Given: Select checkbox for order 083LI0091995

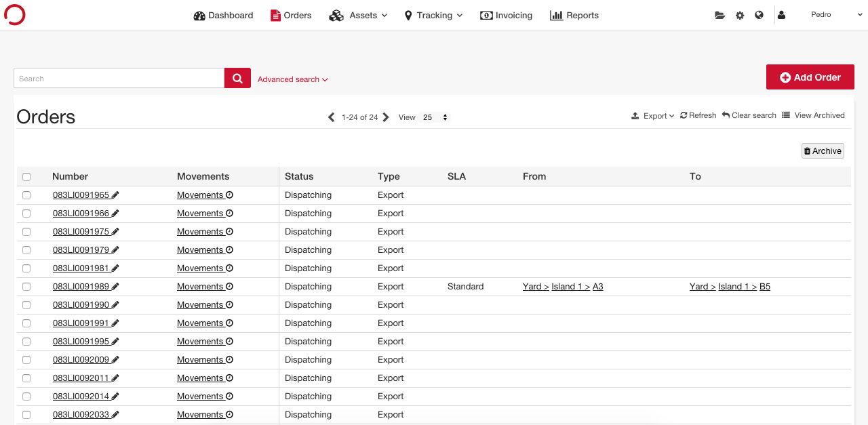Looking at the screenshot, I should 26,342.
